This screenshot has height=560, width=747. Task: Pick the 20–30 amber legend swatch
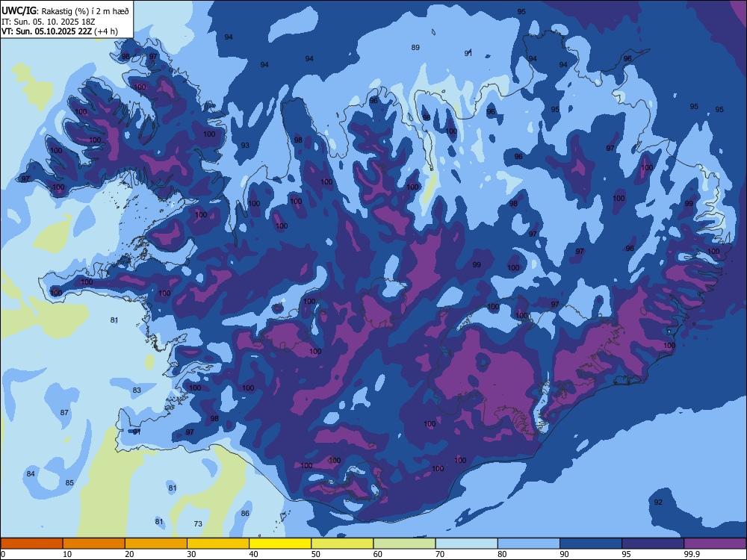tap(156, 544)
